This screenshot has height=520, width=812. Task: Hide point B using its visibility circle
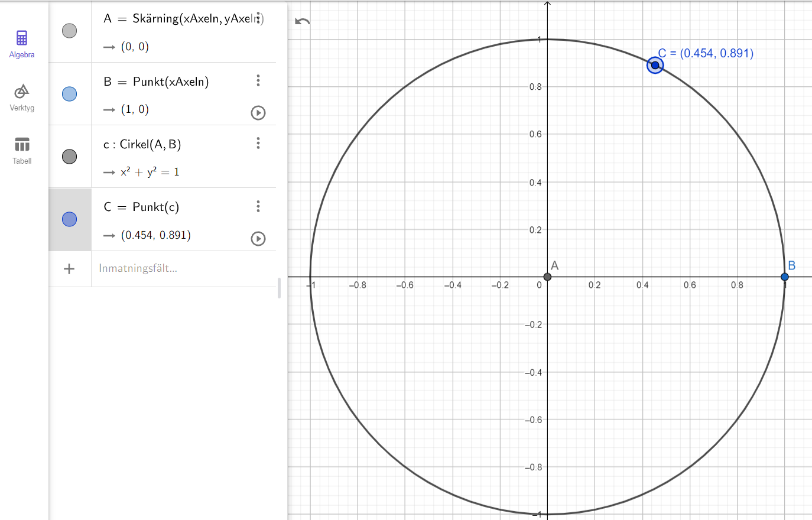70,94
